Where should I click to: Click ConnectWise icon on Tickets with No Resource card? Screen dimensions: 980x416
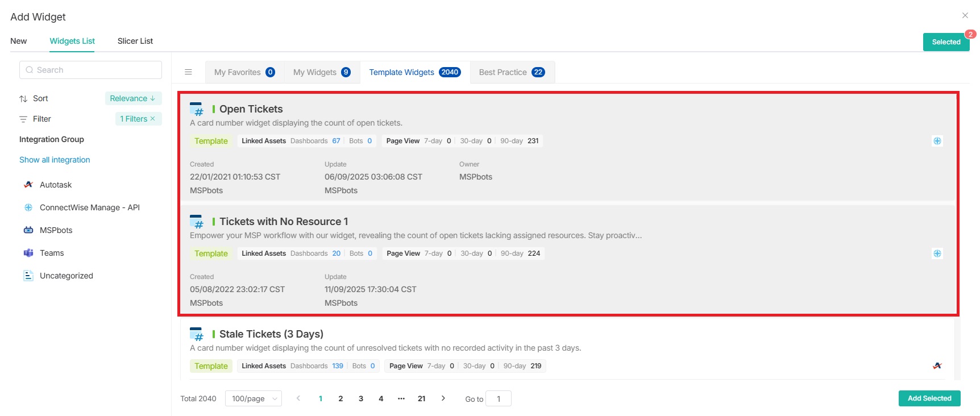click(x=937, y=253)
